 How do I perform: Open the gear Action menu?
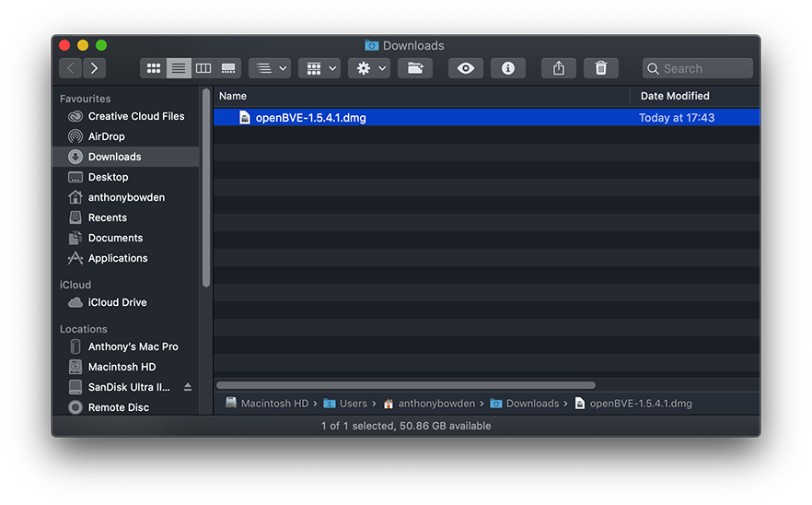pyautogui.click(x=369, y=68)
